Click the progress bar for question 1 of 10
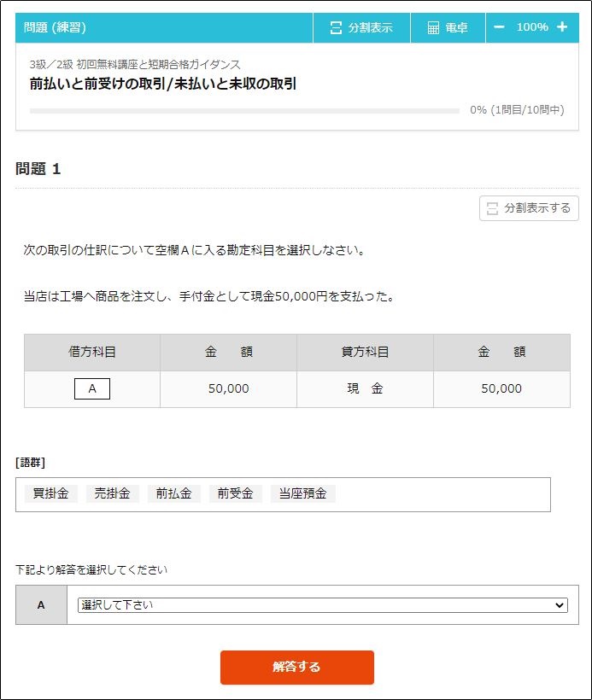Image resolution: width=592 pixels, height=700 pixels. pos(244,111)
